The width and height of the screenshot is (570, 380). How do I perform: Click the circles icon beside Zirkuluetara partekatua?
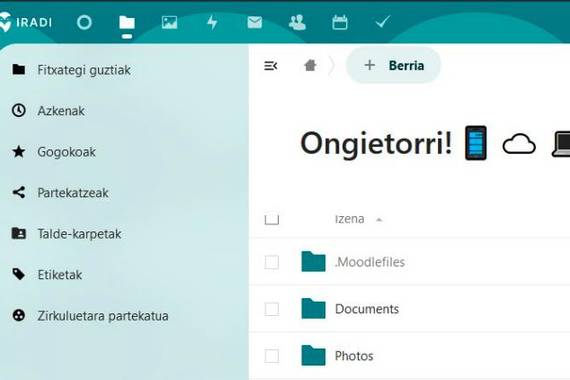pyautogui.click(x=19, y=315)
